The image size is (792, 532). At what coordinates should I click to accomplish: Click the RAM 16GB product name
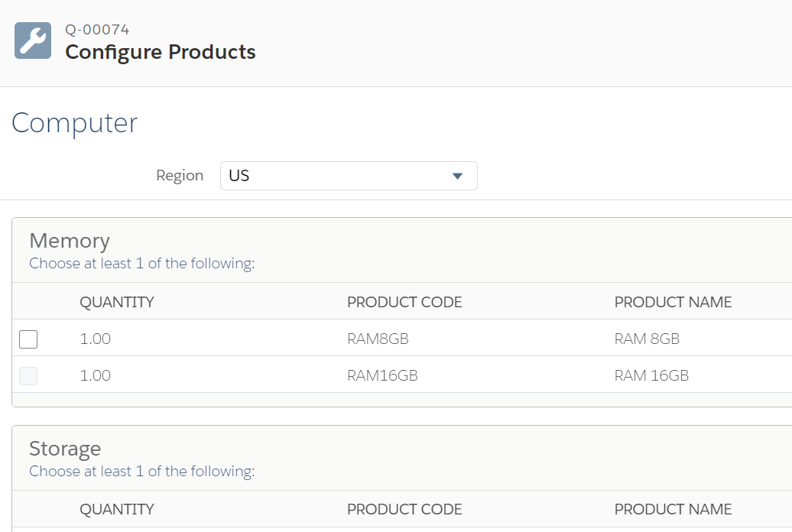(x=651, y=375)
